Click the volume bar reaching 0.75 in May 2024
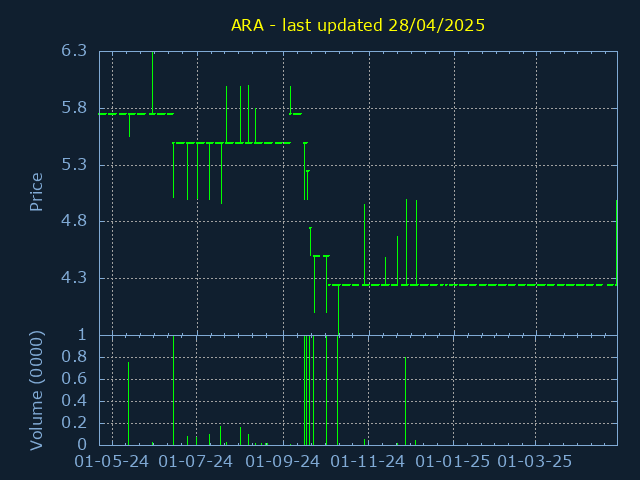The image size is (640, 480). point(129,403)
